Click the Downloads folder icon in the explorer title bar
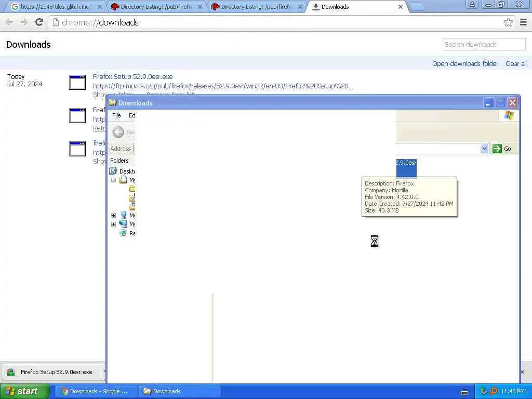 [x=113, y=102]
